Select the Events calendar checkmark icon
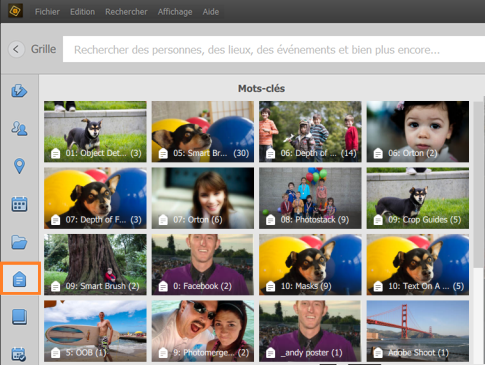Image resolution: width=485 pixels, height=365 pixels. tap(19, 354)
